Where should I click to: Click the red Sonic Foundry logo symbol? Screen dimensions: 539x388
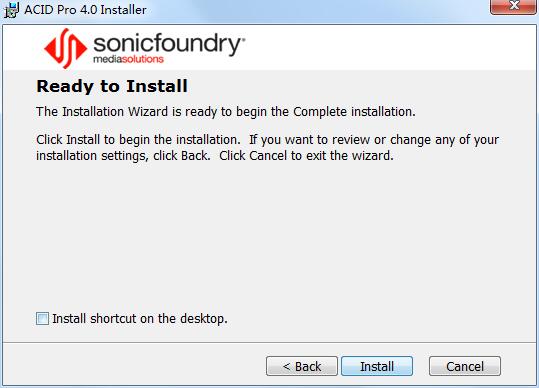click(65, 48)
